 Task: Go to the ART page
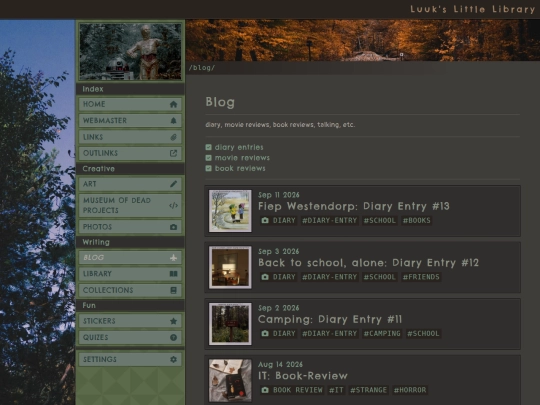click(x=130, y=184)
